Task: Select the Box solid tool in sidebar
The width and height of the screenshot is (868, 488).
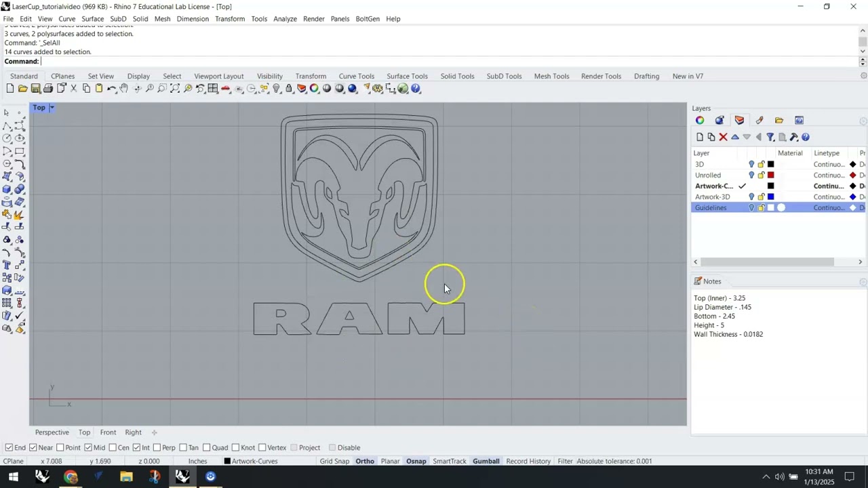Action: [7, 189]
